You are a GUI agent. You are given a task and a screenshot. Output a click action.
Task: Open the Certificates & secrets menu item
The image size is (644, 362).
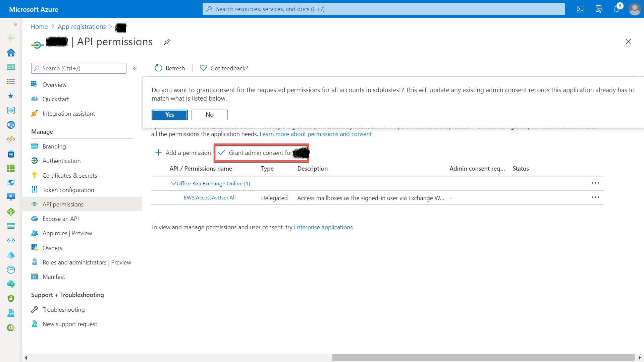pos(70,175)
